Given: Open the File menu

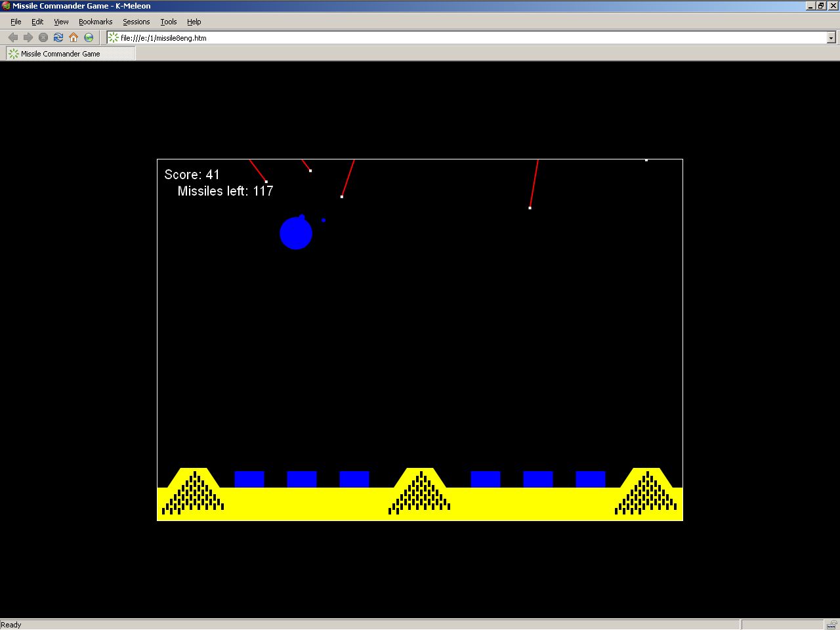Looking at the screenshot, I should tap(16, 22).
